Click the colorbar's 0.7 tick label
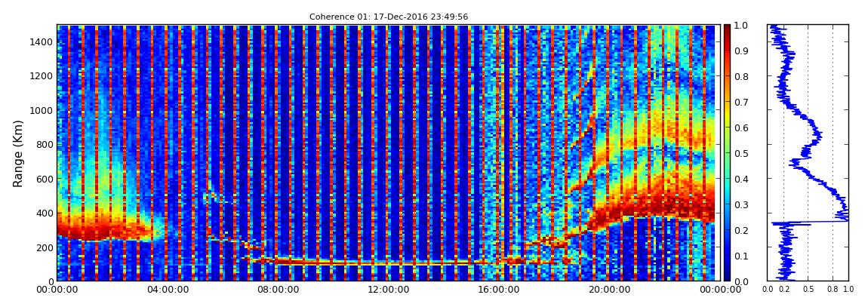Image resolution: width=868 pixels, height=307 pixels. pyautogui.click(x=741, y=103)
